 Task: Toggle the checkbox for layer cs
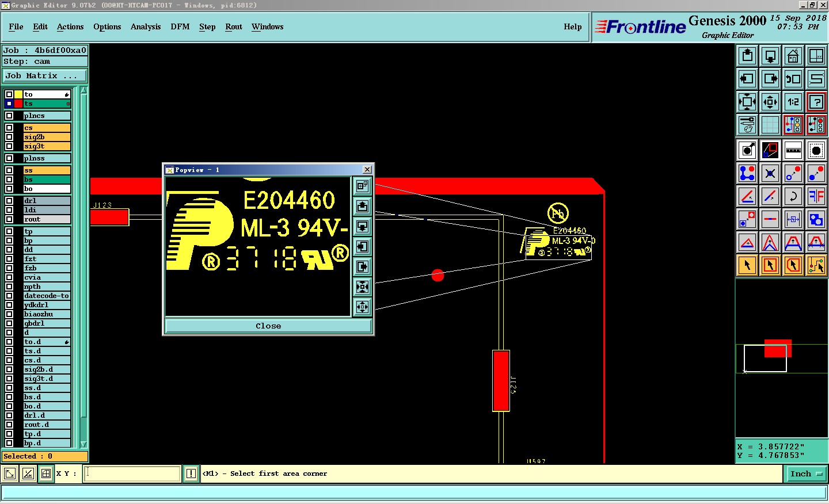click(x=9, y=128)
